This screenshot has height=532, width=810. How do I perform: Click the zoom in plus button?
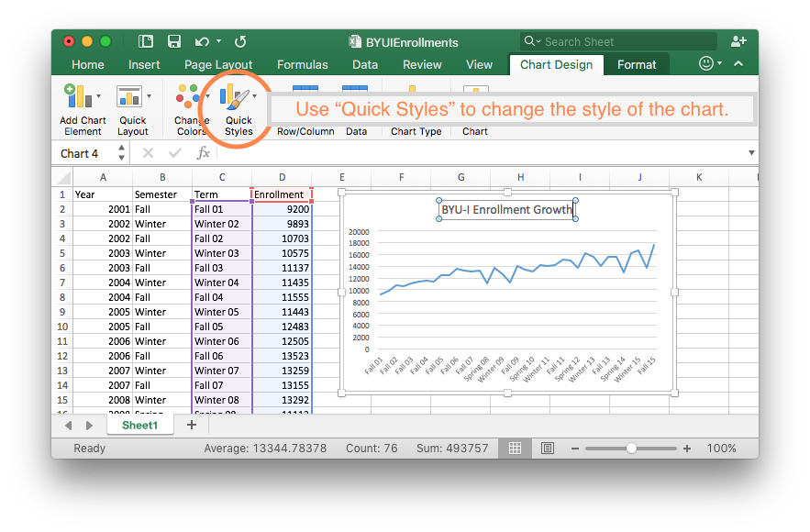coord(687,449)
